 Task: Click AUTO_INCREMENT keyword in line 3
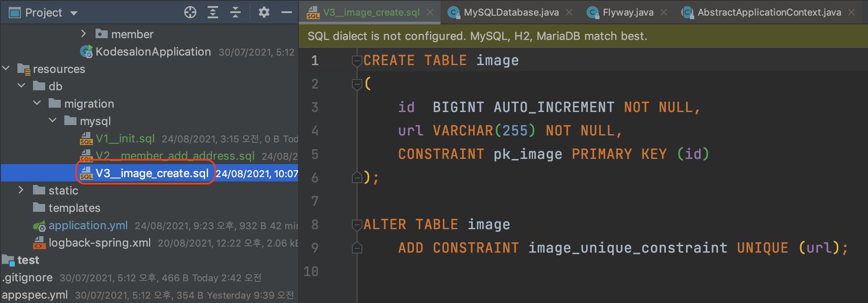click(x=554, y=107)
